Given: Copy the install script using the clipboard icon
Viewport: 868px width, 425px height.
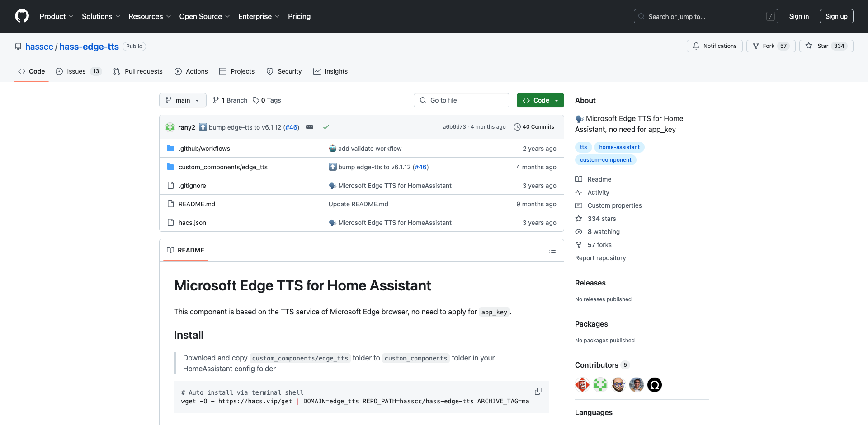Looking at the screenshot, I should tap(538, 391).
